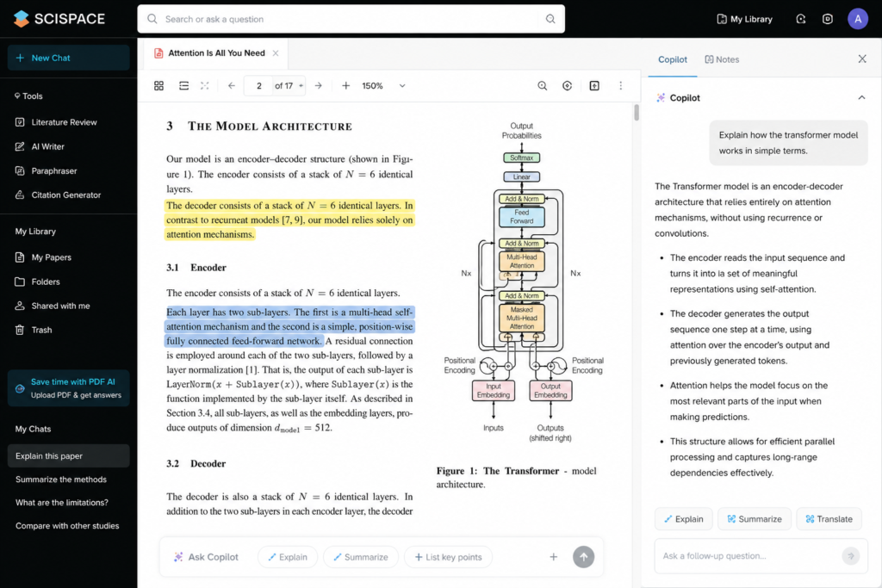Switch to thumbnail grid view

click(158, 85)
